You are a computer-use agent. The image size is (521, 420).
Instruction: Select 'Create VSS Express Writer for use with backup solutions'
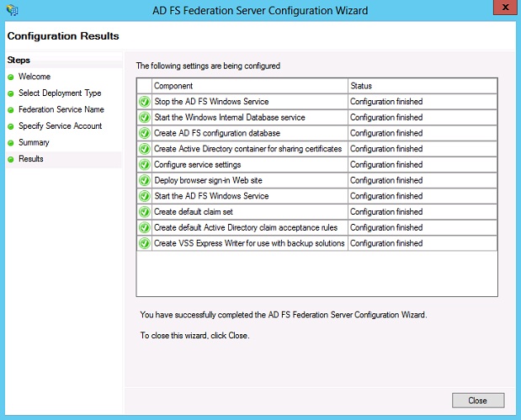tap(249, 243)
